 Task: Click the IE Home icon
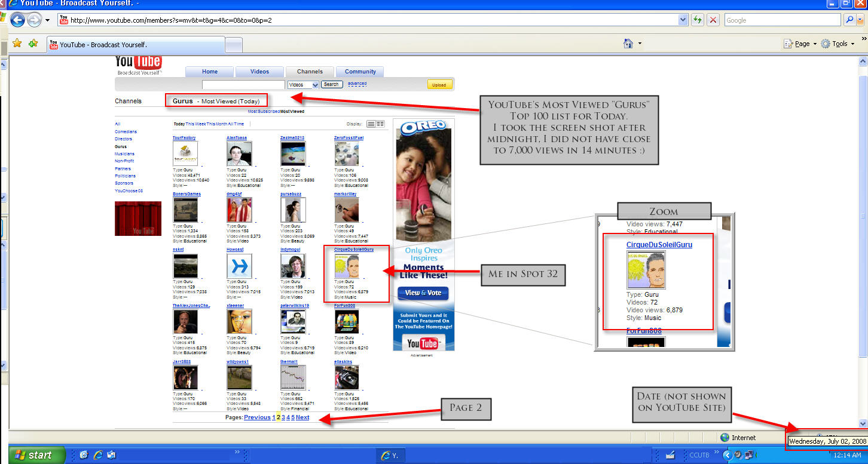(628, 44)
